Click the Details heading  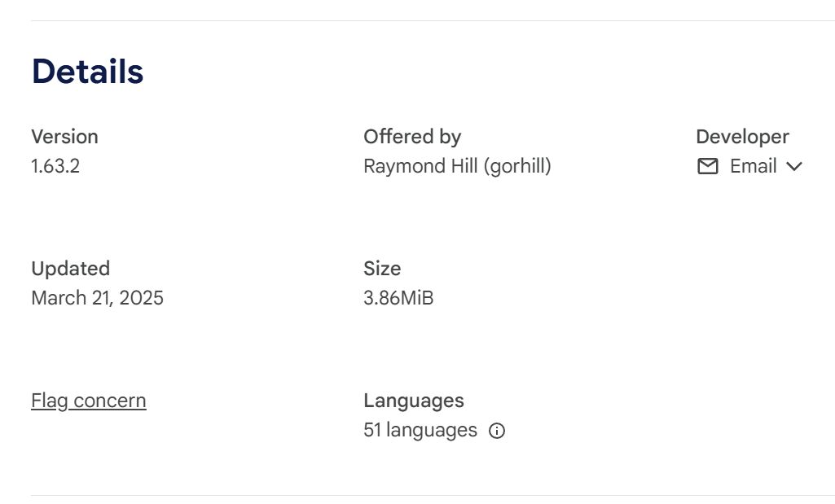87,72
